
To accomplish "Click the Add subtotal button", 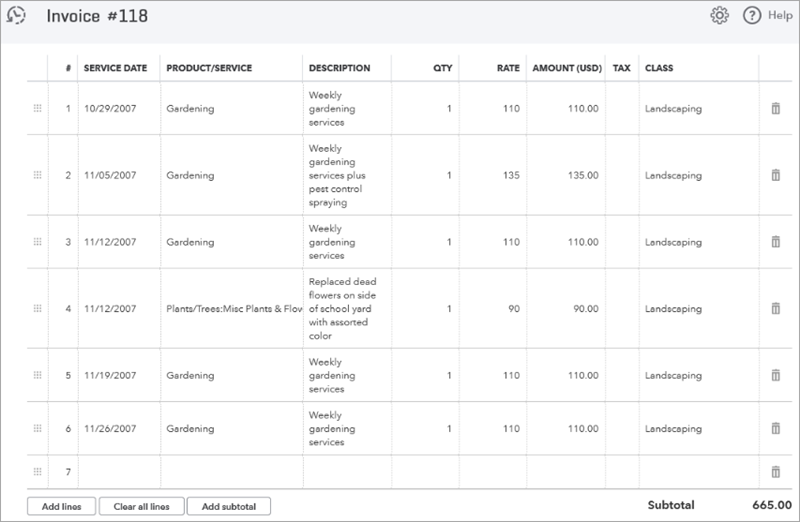I will point(229,506).
